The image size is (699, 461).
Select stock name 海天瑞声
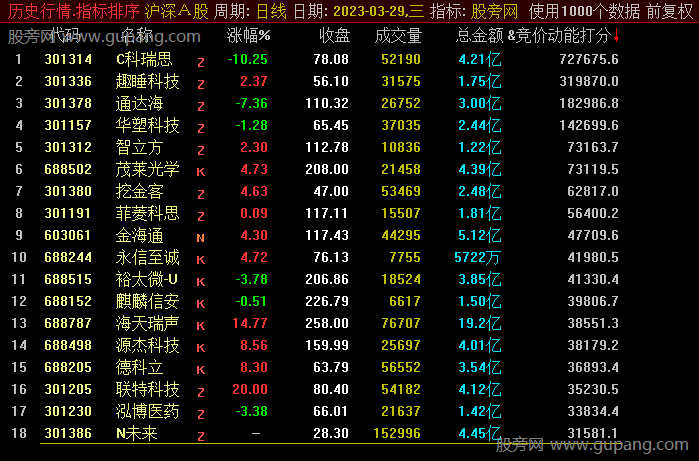click(x=148, y=323)
